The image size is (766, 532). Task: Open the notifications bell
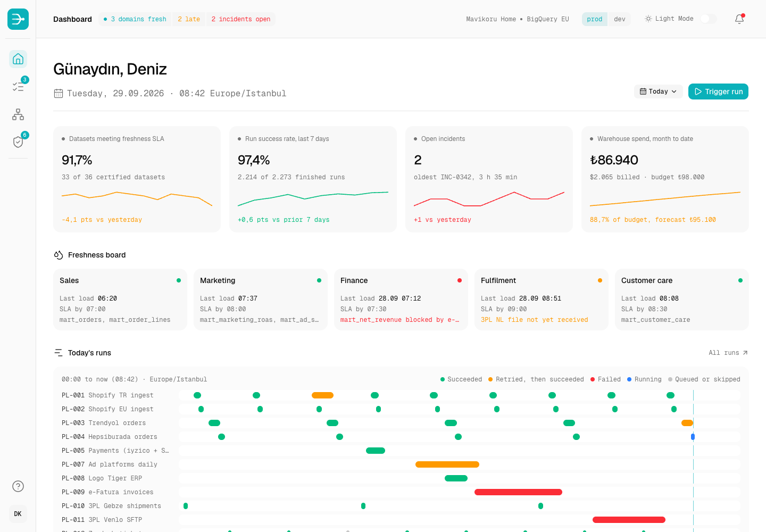coord(739,19)
